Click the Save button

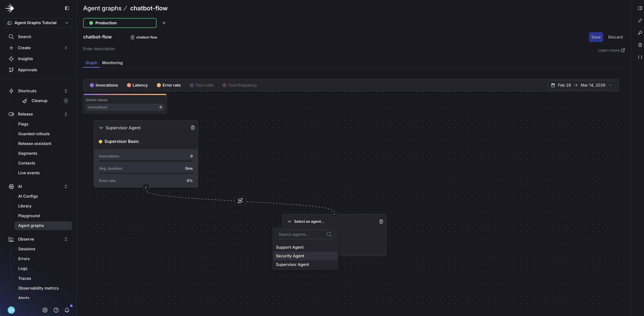596,37
